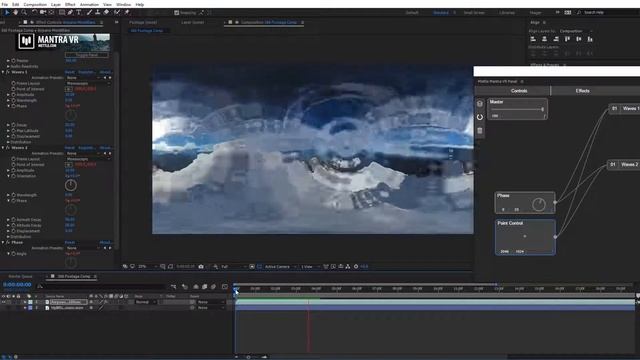
Task: Toggle the Waves 2 fx effect switch
Action: [8, 148]
